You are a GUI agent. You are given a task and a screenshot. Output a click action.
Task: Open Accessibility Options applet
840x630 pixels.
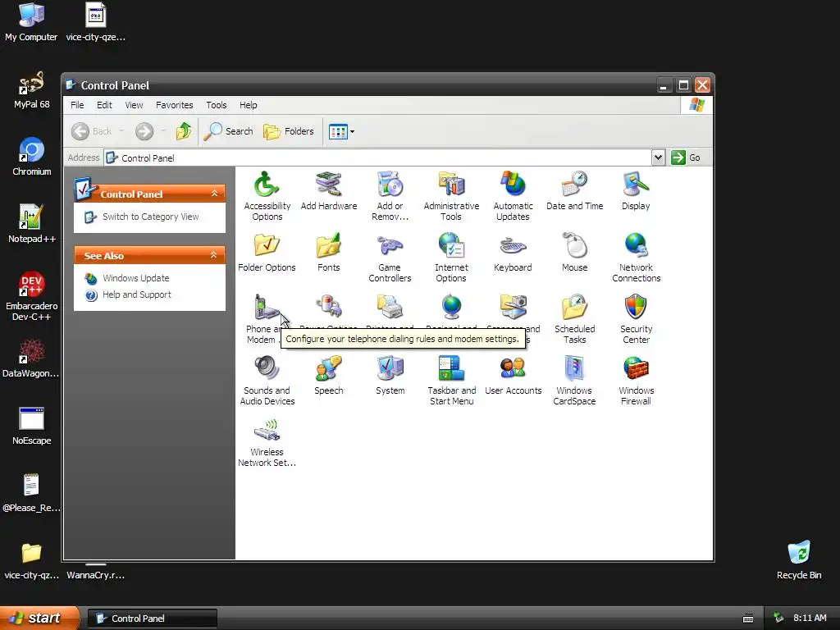267,185
